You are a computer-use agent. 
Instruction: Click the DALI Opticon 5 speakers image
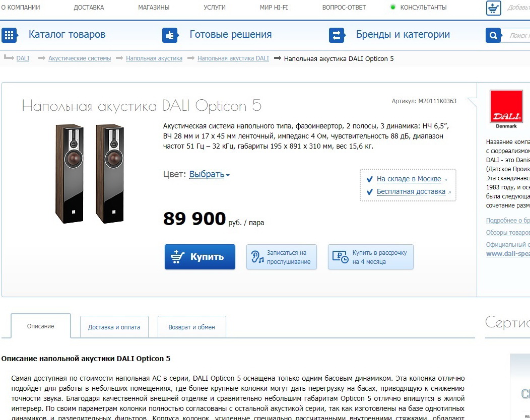click(90, 174)
